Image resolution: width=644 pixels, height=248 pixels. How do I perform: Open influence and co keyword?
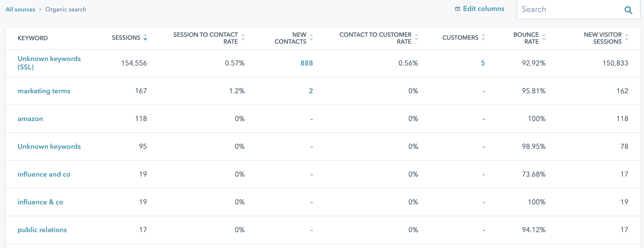pyautogui.click(x=44, y=174)
